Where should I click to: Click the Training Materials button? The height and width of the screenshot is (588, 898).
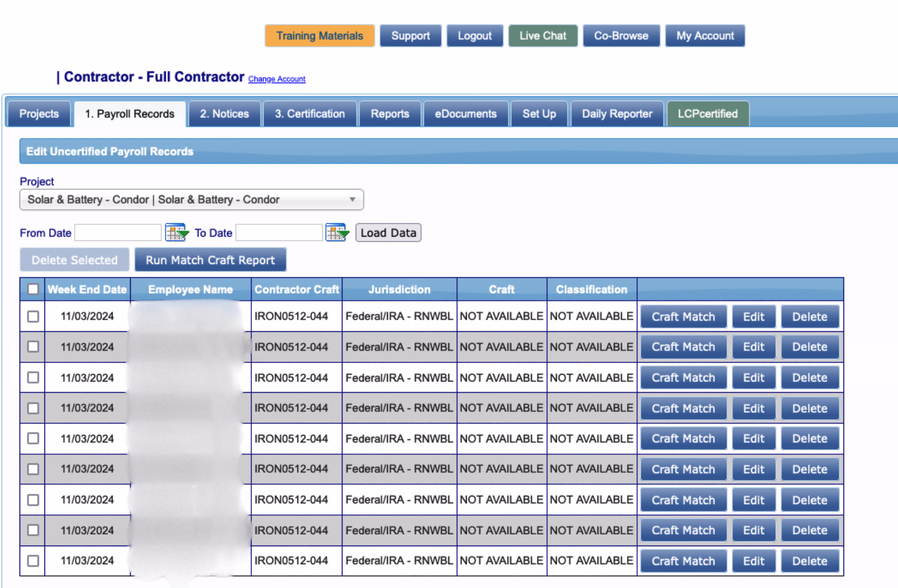click(320, 36)
